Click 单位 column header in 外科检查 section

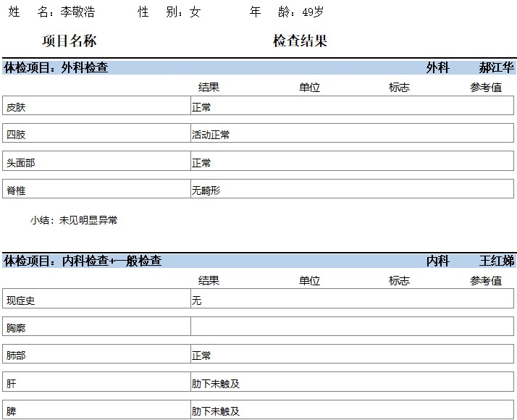309,88
